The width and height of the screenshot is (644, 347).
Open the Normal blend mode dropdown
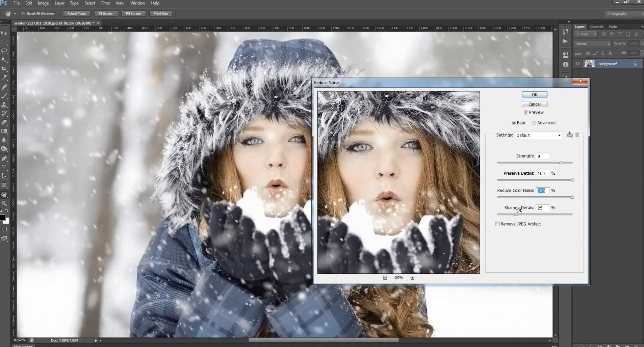(x=593, y=44)
